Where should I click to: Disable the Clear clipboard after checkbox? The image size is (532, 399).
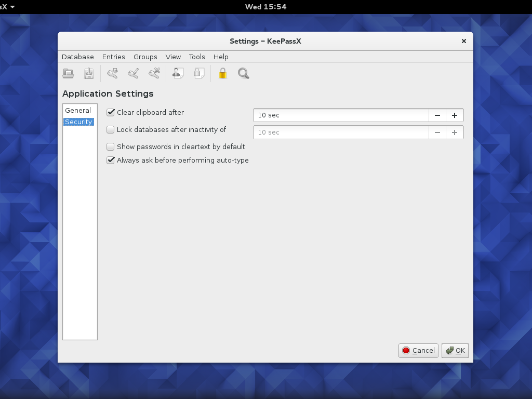click(x=111, y=112)
